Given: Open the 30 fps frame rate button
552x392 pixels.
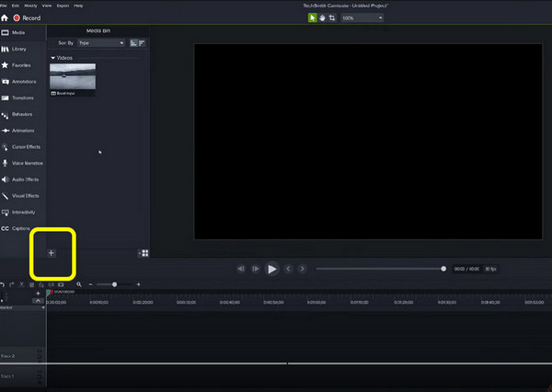Looking at the screenshot, I should 490,269.
